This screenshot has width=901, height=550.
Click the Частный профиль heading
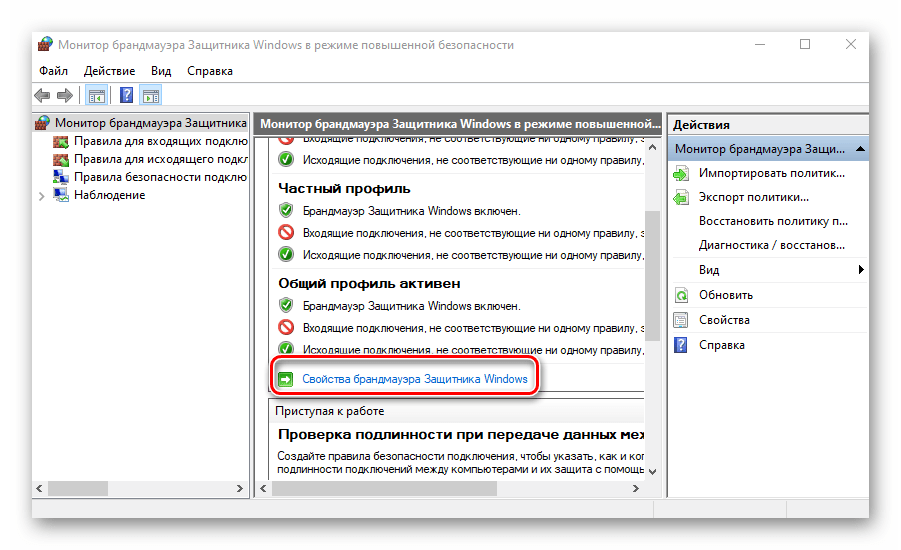[x=344, y=189]
